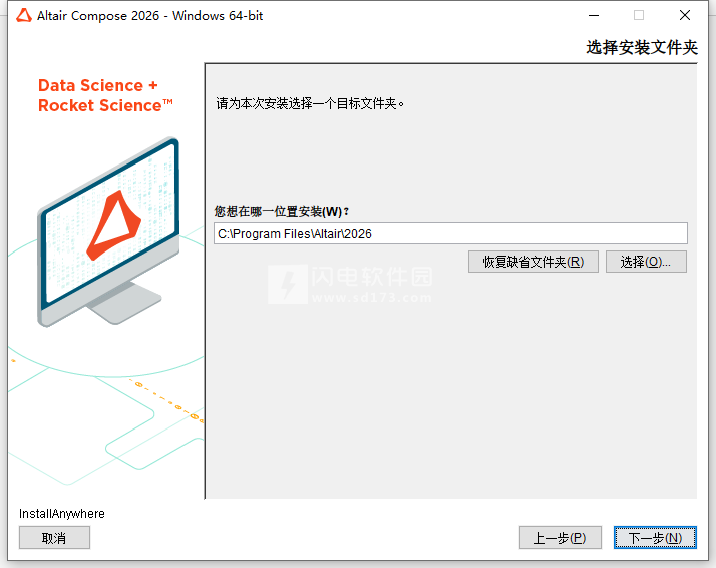The height and width of the screenshot is (568, 716).
Task: Click the lightning bolt watermark icon
Action: click(288, 284)
